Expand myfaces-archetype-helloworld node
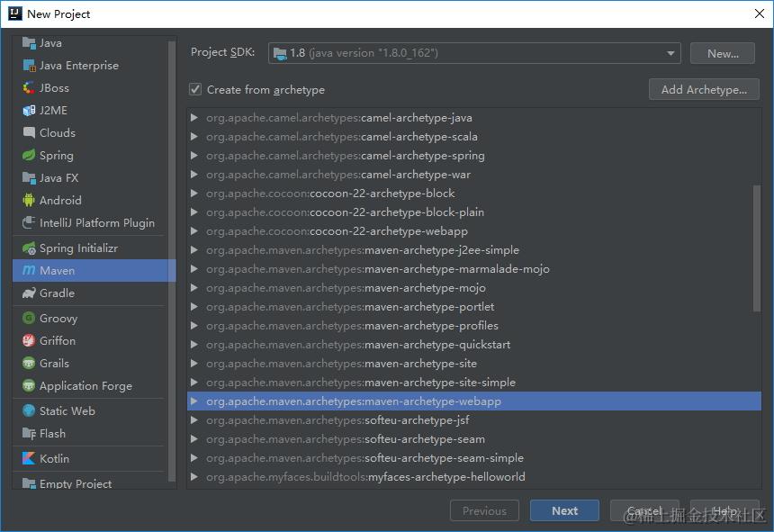 pos(194,477)
